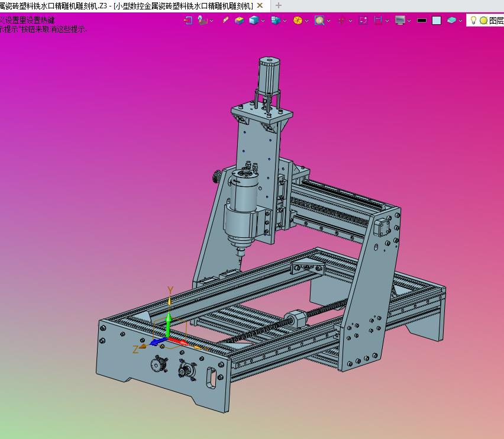Click the black line color swatch
This screenshot has width=504, height=439.
tap(422, 21)
